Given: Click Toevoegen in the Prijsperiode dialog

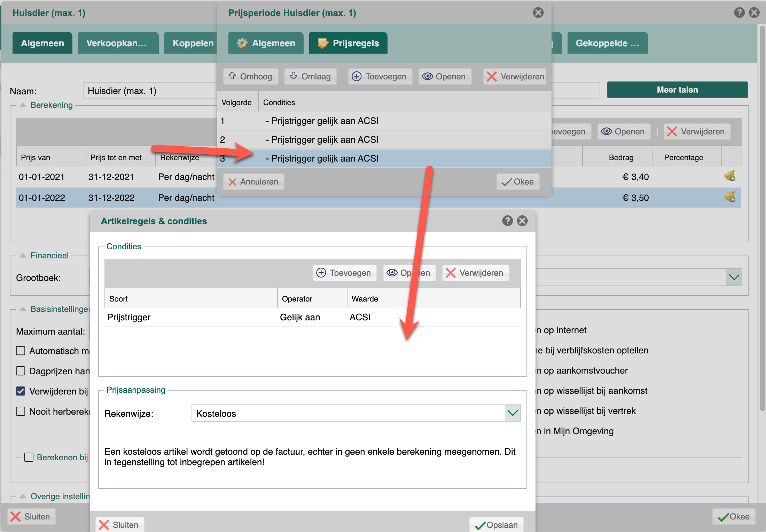Looking at the screenshot, I should (380, 77).
